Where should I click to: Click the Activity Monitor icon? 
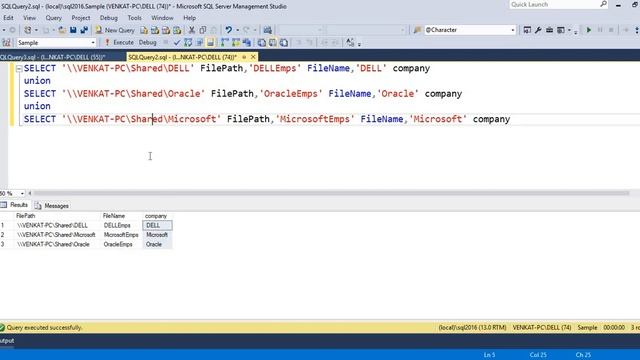coord(267,30)
